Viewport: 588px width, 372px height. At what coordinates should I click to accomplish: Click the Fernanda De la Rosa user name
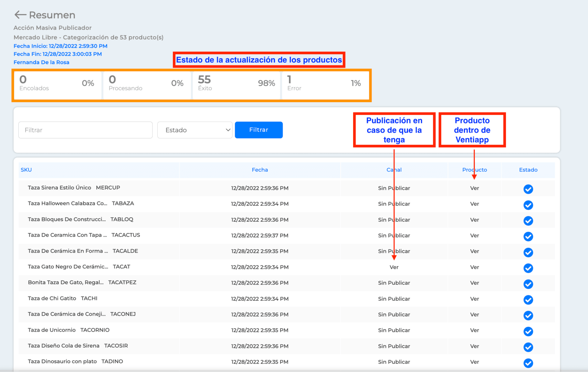tap(42, 62)
